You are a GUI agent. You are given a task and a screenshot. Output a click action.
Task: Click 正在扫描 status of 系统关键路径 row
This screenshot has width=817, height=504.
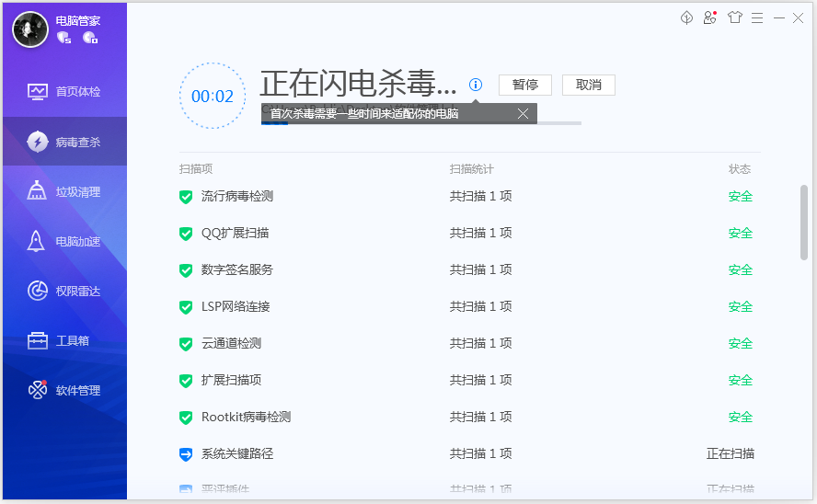click(x=730, y=454)
